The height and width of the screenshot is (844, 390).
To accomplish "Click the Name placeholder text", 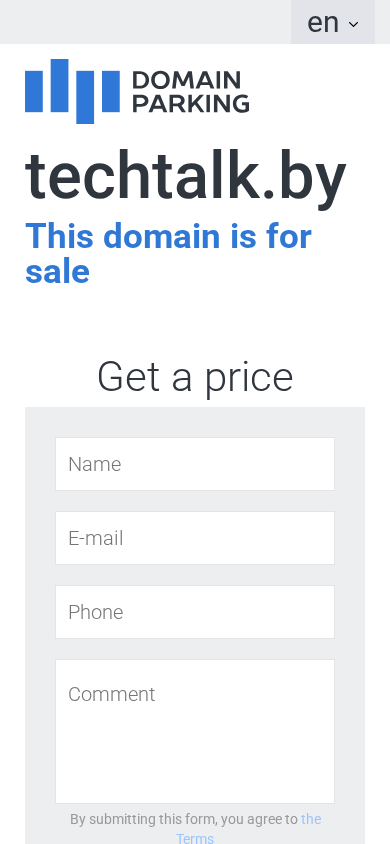I will (95, 465).
